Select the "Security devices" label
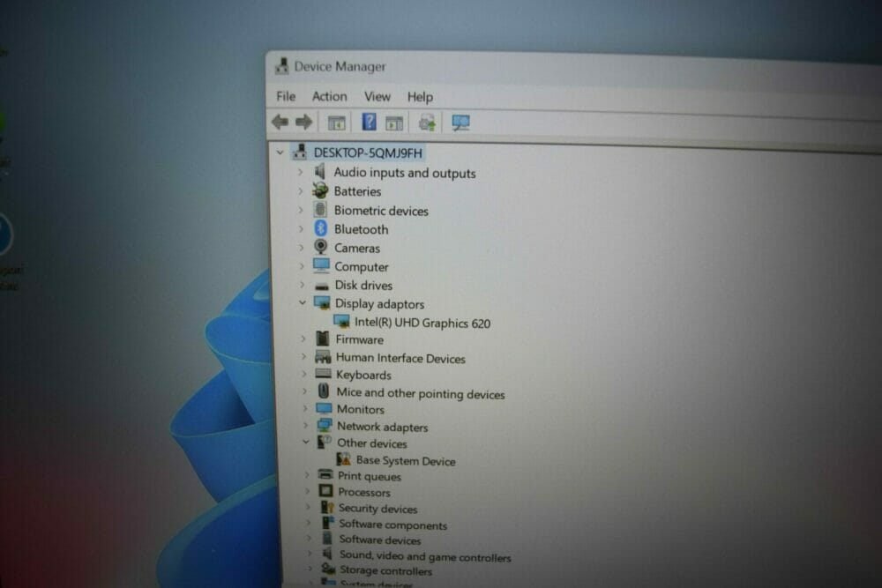This screenshot has width=882, height=588. tap(378, 508)
